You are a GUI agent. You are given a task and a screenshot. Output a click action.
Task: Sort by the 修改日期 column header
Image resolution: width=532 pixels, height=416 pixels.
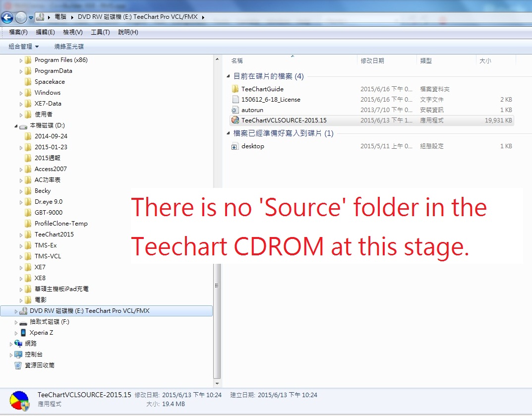(x=372, y=60)
